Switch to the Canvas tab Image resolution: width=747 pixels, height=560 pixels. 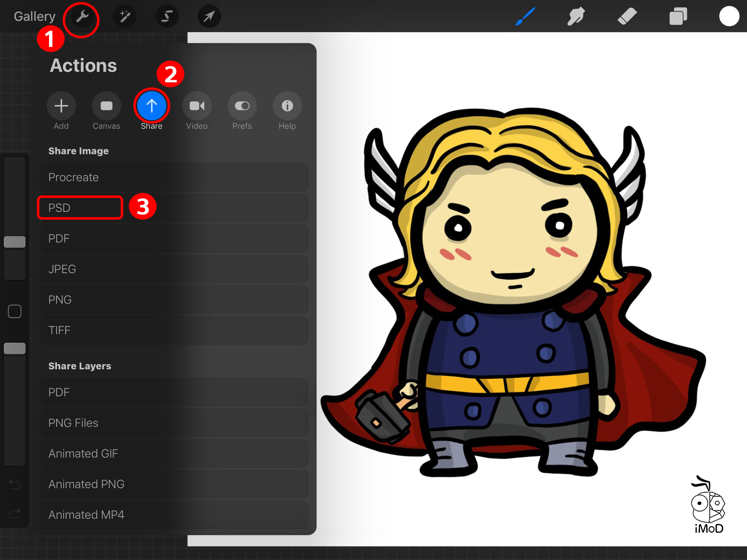(x=106, y=106)
